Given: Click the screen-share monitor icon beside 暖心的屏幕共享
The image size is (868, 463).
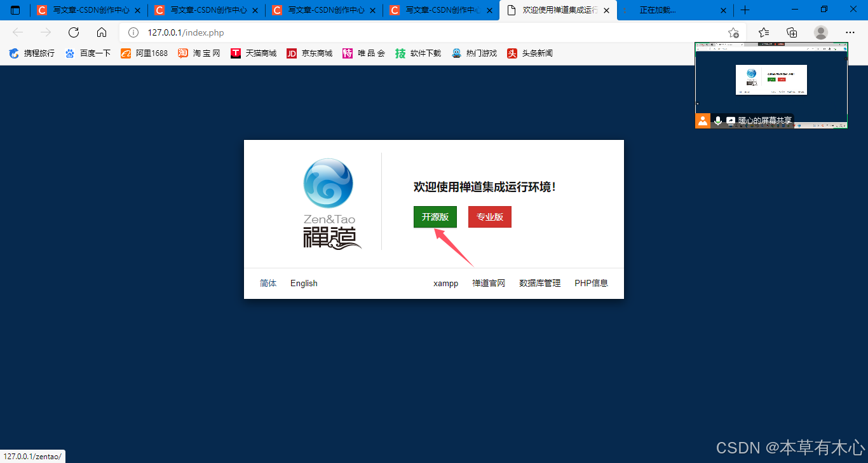Looking at the screenshot, I should tap(731, 121).
